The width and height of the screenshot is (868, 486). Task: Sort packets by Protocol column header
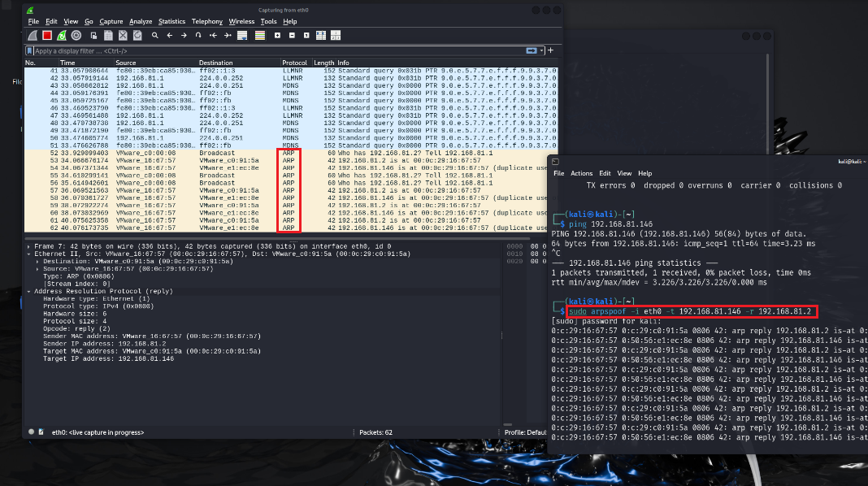click(x=293, y=63)
